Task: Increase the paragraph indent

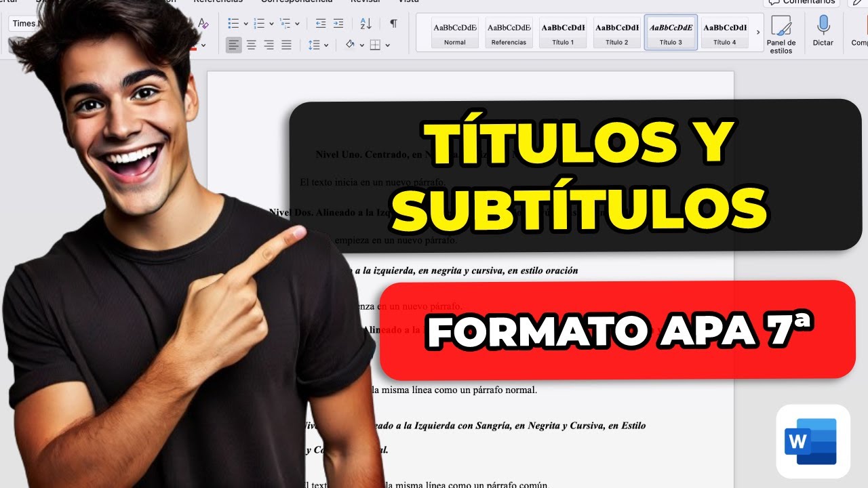Action: [338, 24]
